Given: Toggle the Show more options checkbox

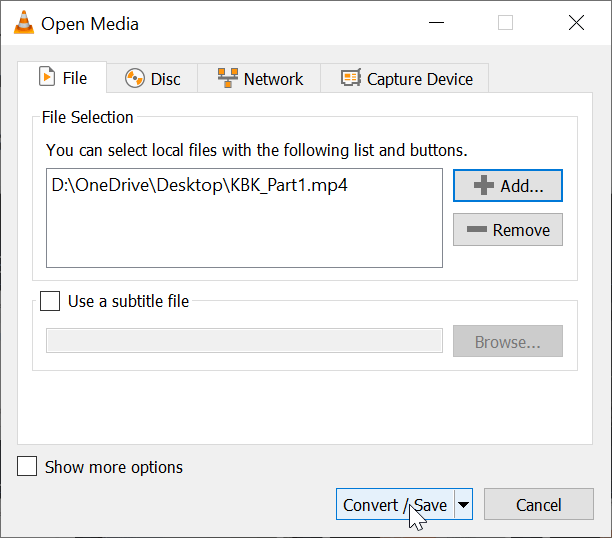Looking at the screenshot, I should tap(27, 466).
